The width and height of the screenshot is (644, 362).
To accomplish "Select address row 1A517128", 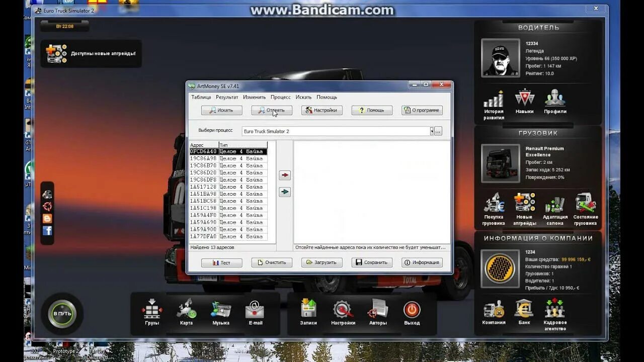I will pyautogui.click(x=228, y=187).
